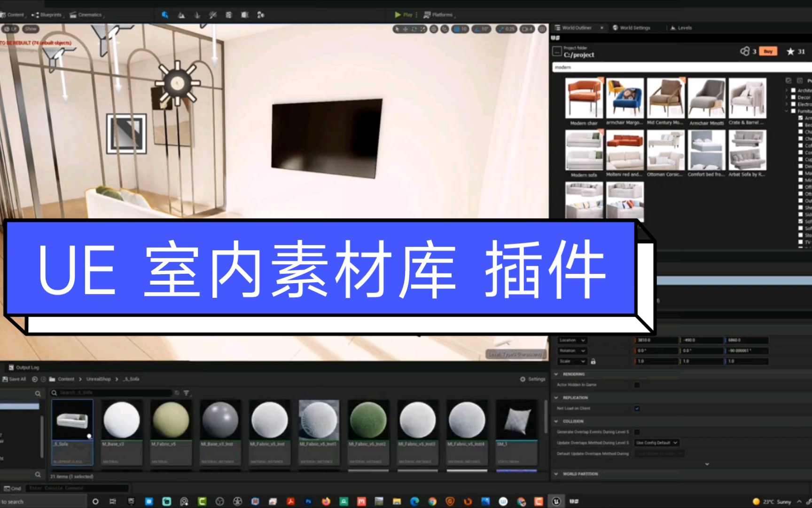Activate Foliage mode icon in toolbar
This screenshot has width=812, height=508.
click(197, 15)
